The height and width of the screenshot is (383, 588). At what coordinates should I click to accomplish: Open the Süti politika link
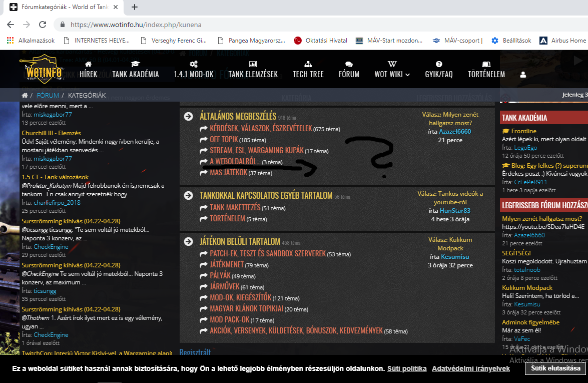pos(407,368)
